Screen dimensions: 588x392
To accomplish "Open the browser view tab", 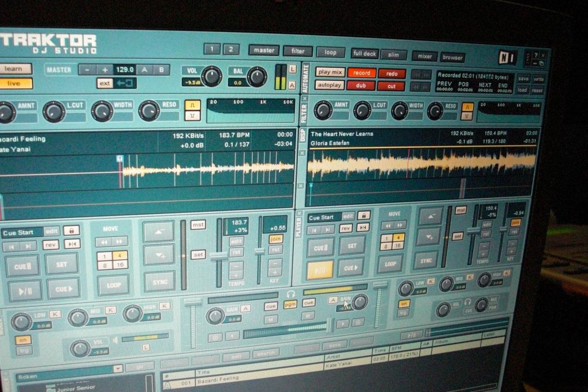I will pos(452,57).
